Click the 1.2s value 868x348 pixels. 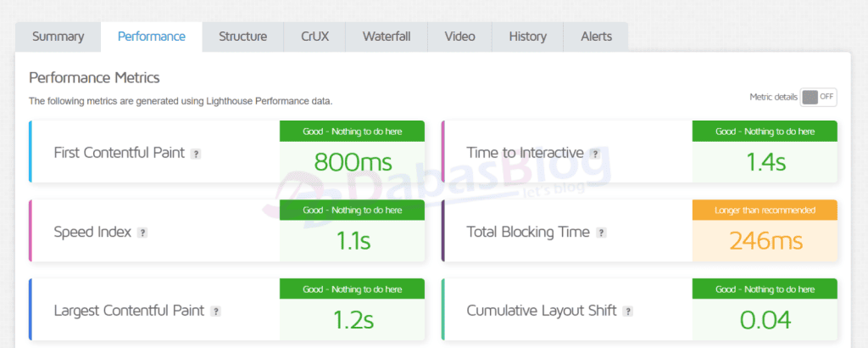coord(353,319)
